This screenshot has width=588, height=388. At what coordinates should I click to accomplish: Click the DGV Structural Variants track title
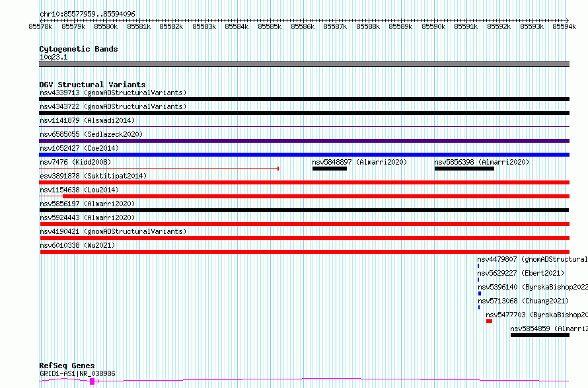coord(92,85)
